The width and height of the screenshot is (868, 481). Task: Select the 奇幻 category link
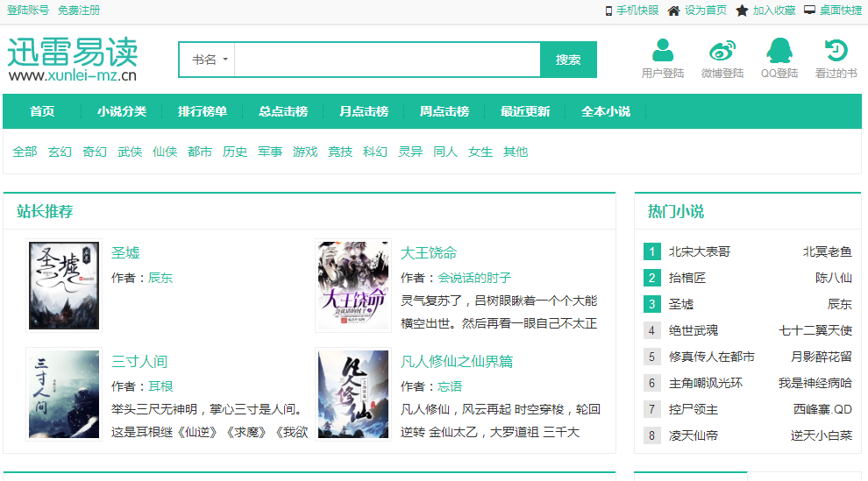(95, 152)
